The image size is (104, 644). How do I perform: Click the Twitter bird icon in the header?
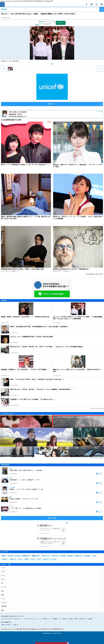click(91, 4)
